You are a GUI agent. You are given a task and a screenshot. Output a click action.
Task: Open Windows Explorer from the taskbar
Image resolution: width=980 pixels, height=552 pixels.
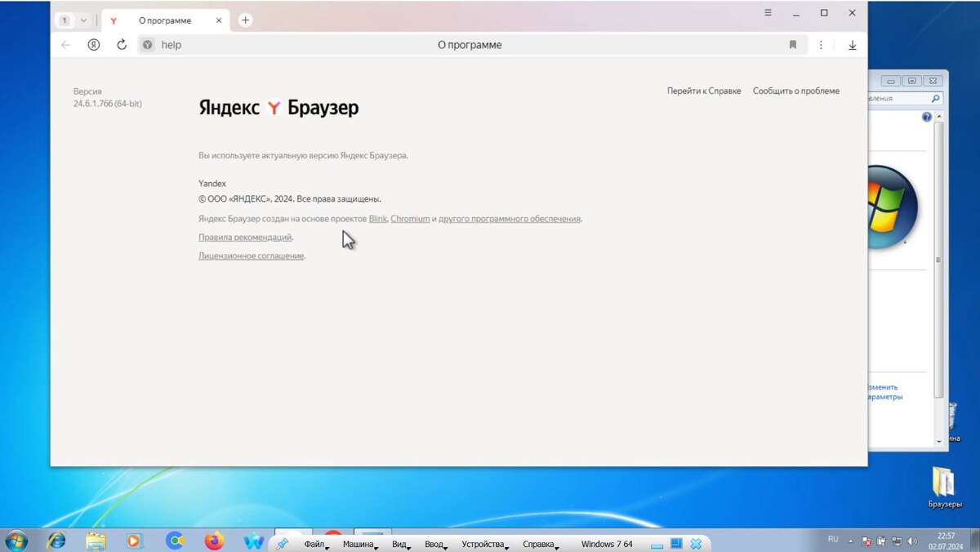pos(96,541)
